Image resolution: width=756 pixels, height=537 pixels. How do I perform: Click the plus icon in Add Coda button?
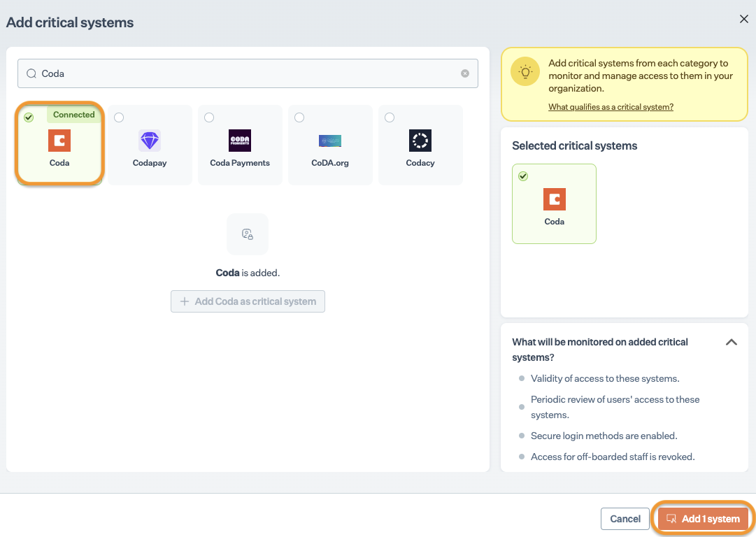(x=184, y=301)
